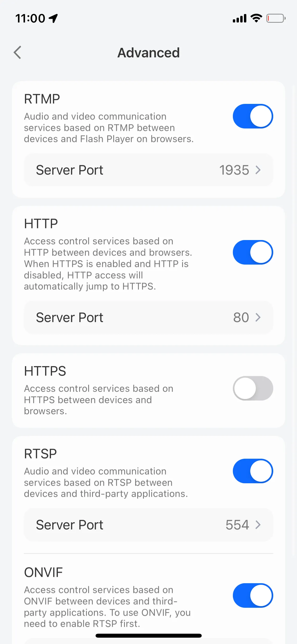297x644 pixels.
Task: Disable the RTMP toggle
Action: click(253, 116)
